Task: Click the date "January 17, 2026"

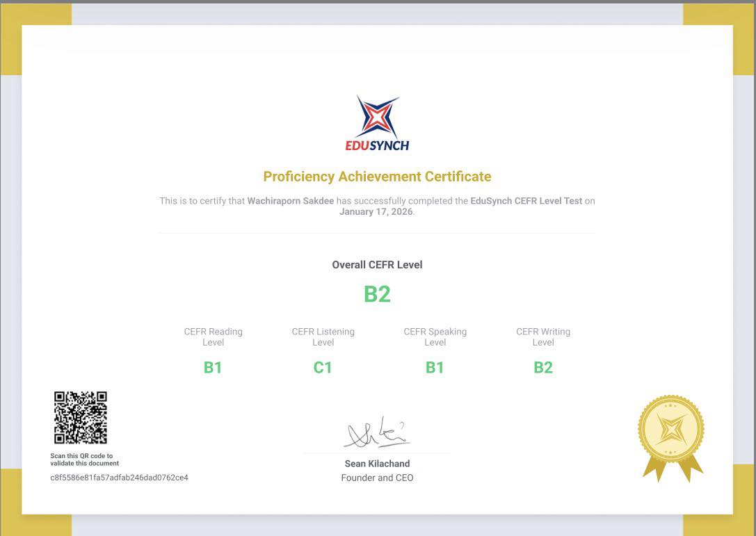Action: click(x=376, y=211)
